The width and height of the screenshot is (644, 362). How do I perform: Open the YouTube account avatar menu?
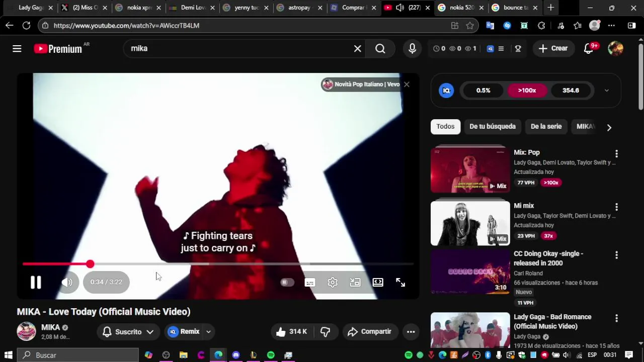pos(615,48)
